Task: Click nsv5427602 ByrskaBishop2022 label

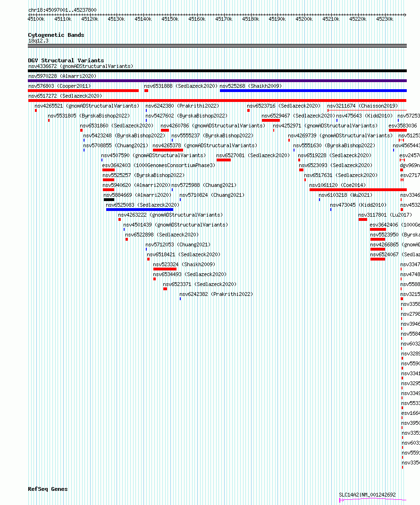Action: (x=186, y=116)
